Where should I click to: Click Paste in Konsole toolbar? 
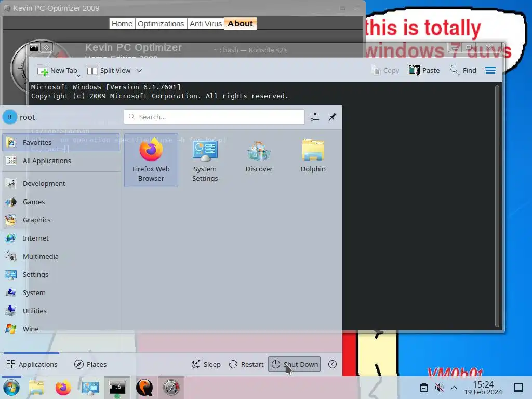[x=424, y=70]
